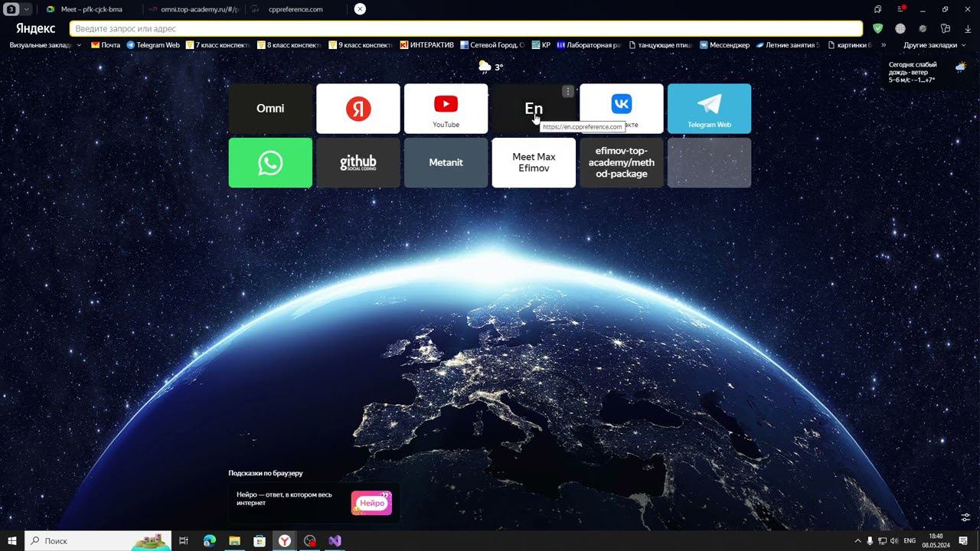Open the КР bookmark
980x551 pixels.
(541, 45)
